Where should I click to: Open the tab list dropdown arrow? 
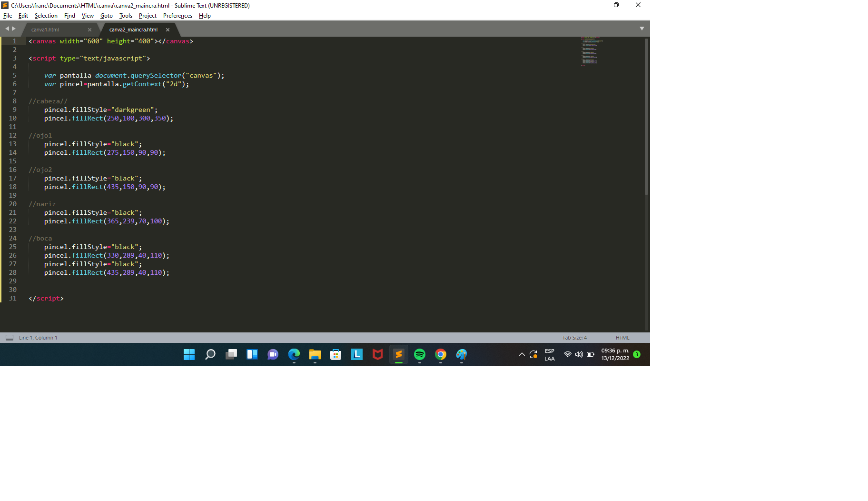coord(642,29)
